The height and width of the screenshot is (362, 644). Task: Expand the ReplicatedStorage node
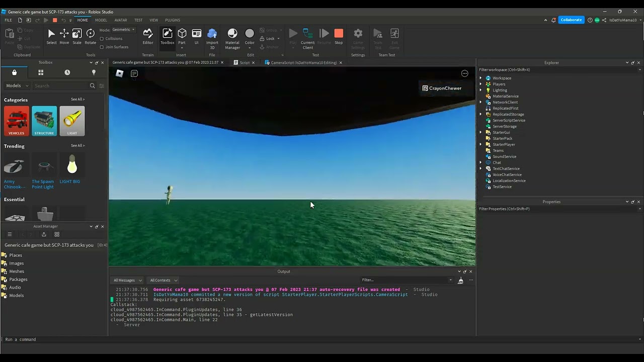(x=480, y=115)
